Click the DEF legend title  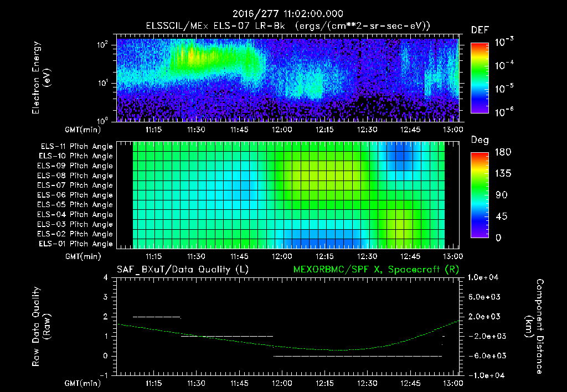pyautogui.click(x=480, y=30)
